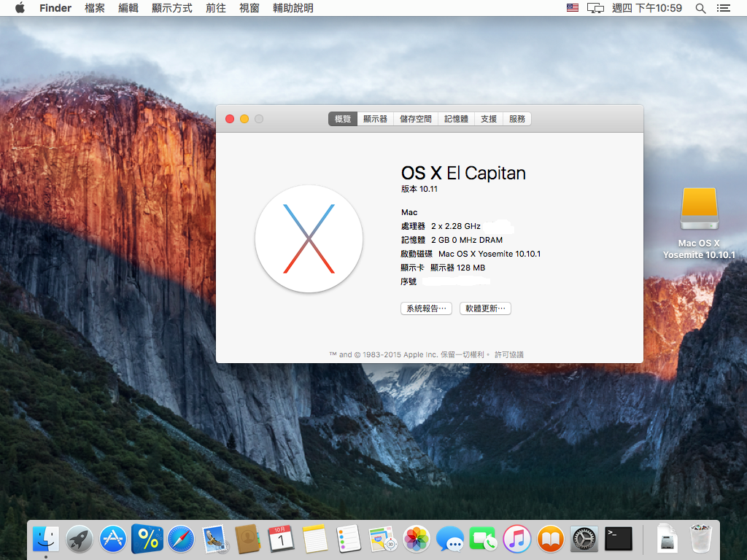Click the OS X El Capitan logo
The height and width of the screenshot is (560, 747).
[x=309, y=238]
